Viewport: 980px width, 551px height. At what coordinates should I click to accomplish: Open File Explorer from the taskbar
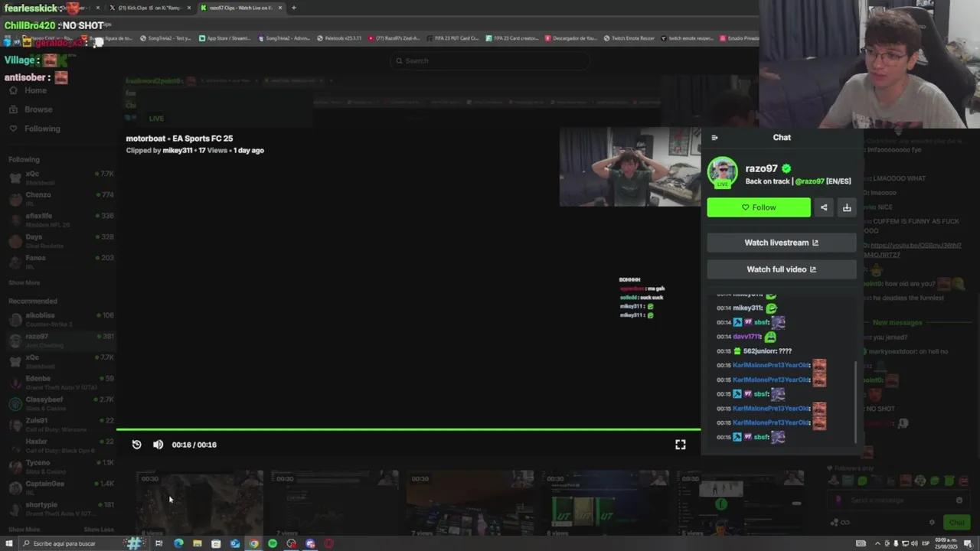click(198, 543)
